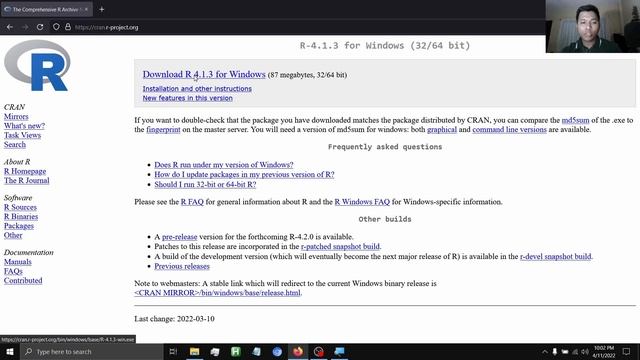Open 'Does R run under my version of Windows?'

[x=224, y=164]
